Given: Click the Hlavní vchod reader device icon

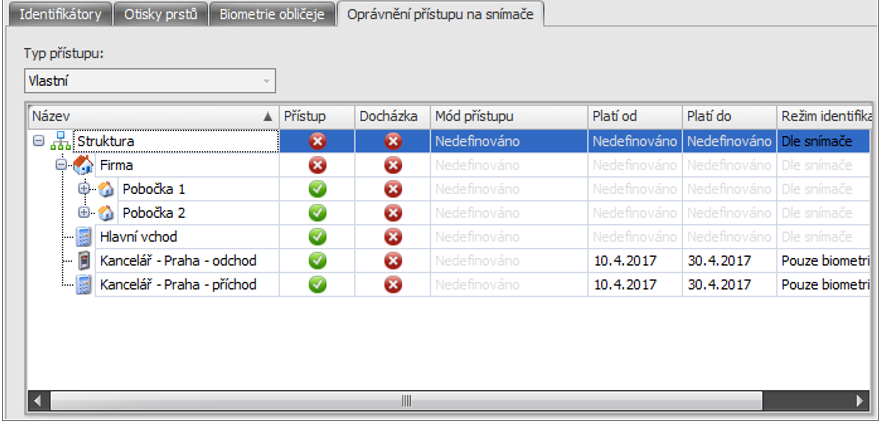Looking at the screenshot, I should (84, 237).
